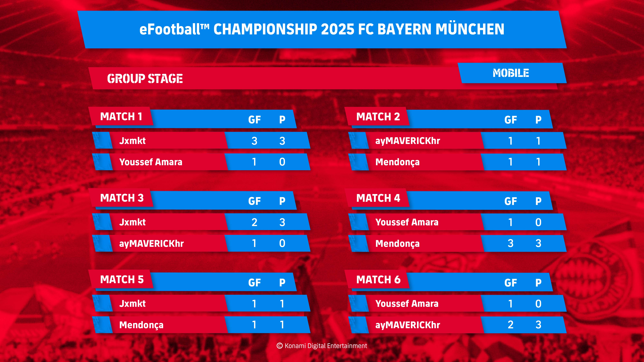Click the MATCH 5 header label
Screen dimensions: 644x362
pos(122,279)
